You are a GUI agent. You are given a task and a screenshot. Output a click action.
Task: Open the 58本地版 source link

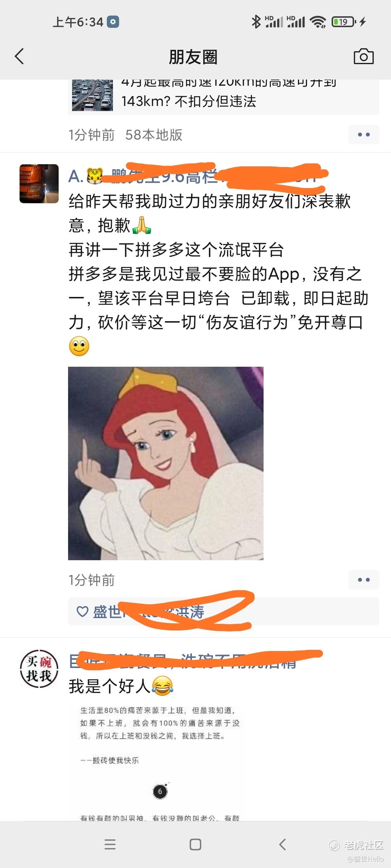154,135
